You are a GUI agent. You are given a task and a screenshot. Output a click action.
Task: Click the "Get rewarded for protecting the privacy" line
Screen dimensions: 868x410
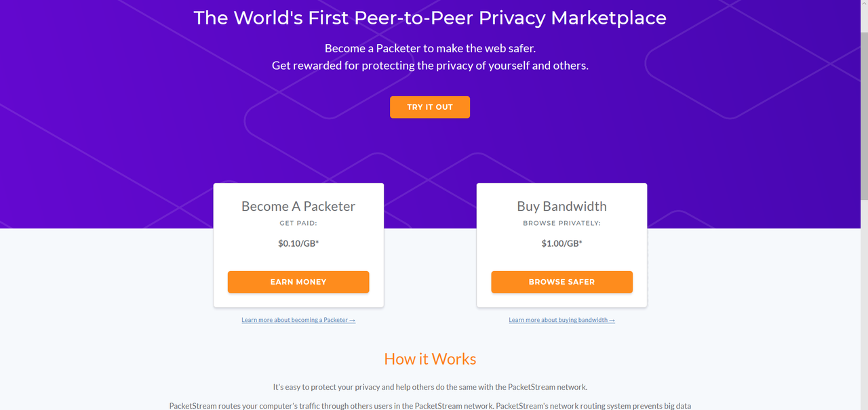tap(430, 66)
